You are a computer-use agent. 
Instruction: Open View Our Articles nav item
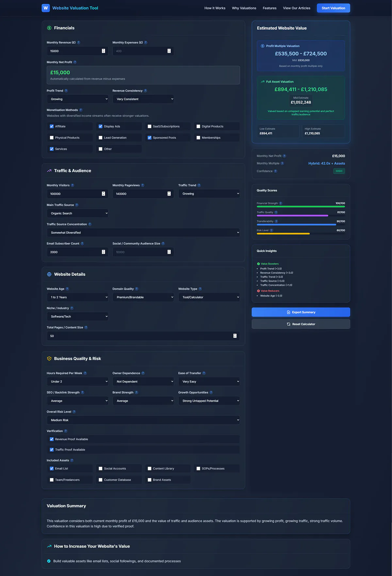click(x=297, y=8)
